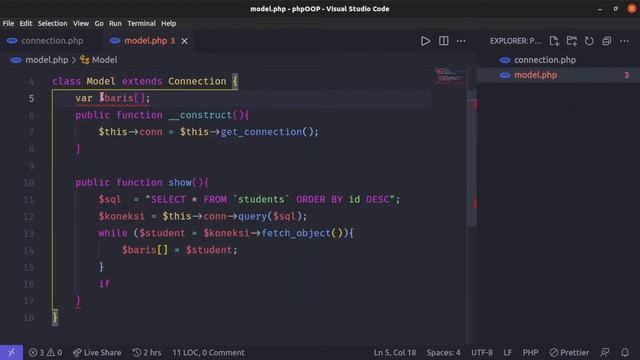Close the model.php editor tab
Image resolution: width=640 pixels, height=360 pixels.
[184, 41]
